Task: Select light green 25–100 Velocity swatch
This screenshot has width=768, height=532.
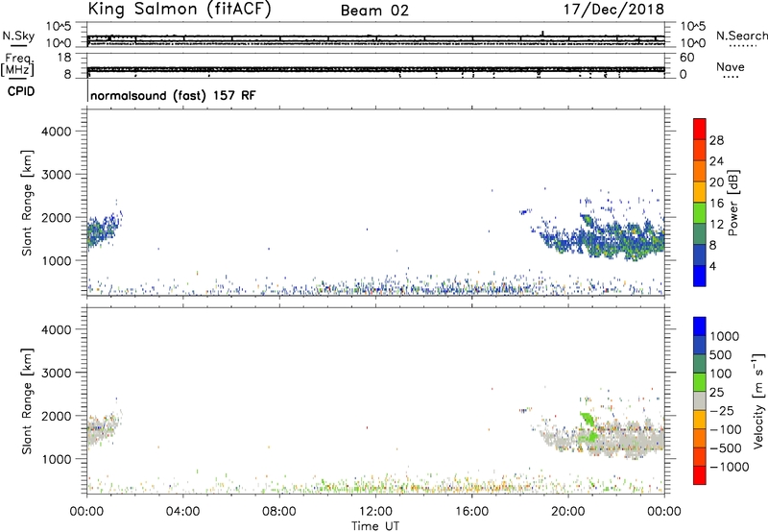Action: 700,382
